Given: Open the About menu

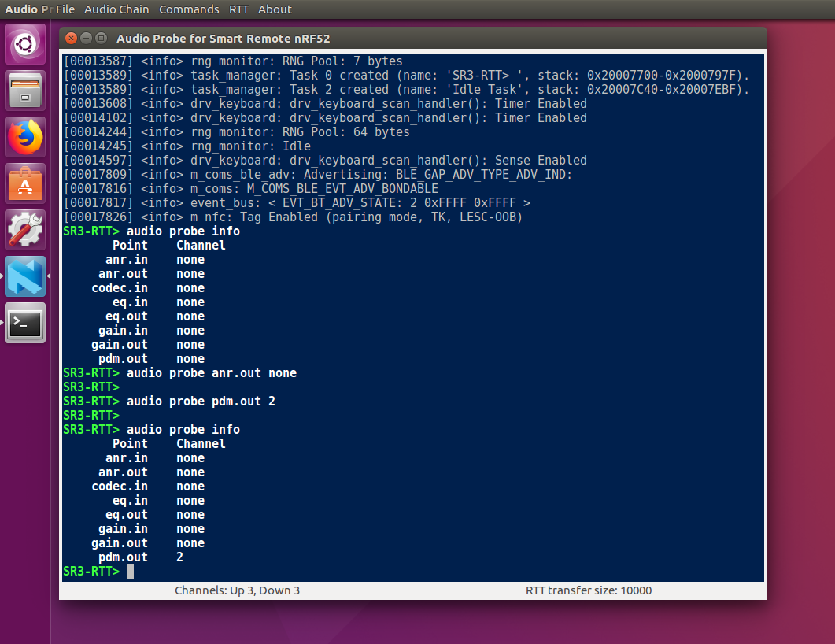Looking at the screenshot, I should (275, 9).
